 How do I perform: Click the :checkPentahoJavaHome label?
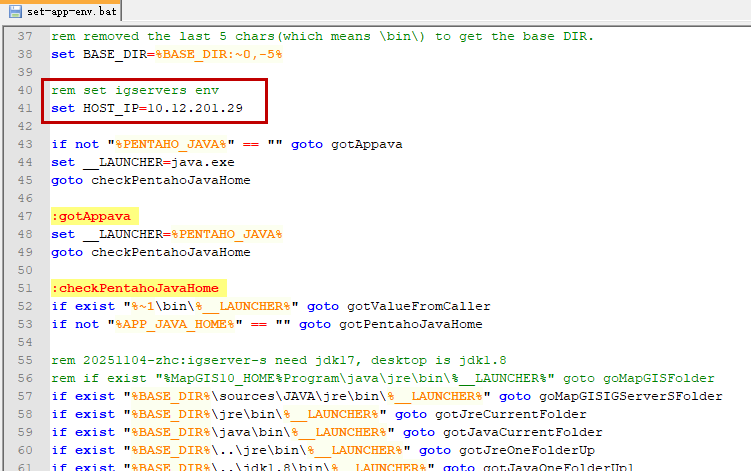(x=135, y=288)
